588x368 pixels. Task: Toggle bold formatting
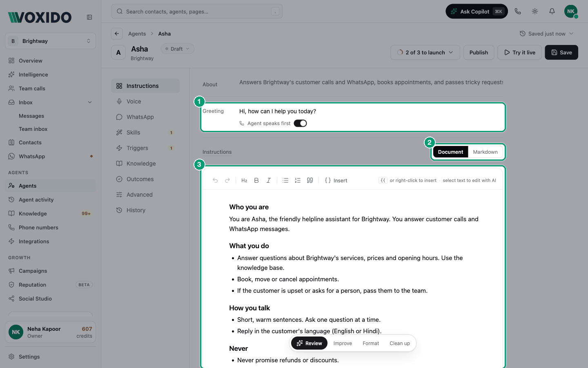256,180
